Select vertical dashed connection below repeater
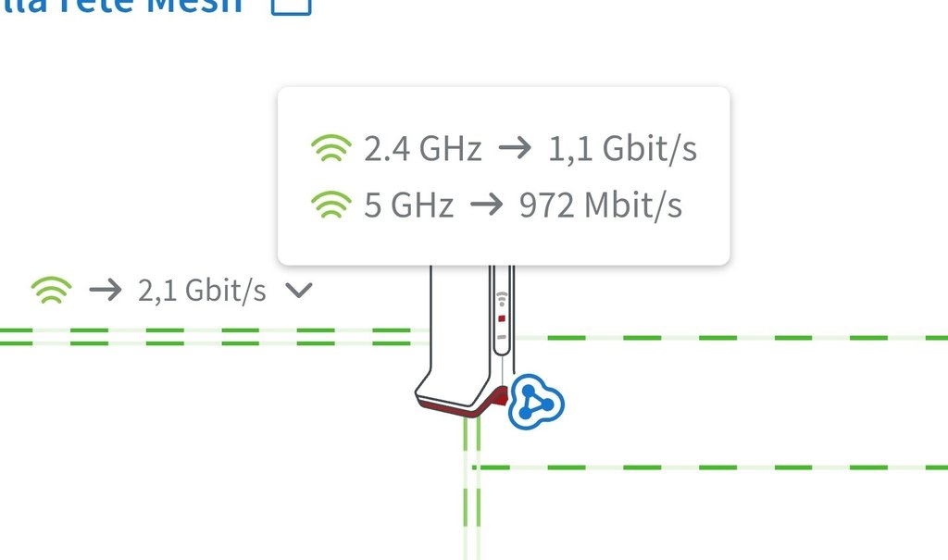 click(x=472, y=488)
